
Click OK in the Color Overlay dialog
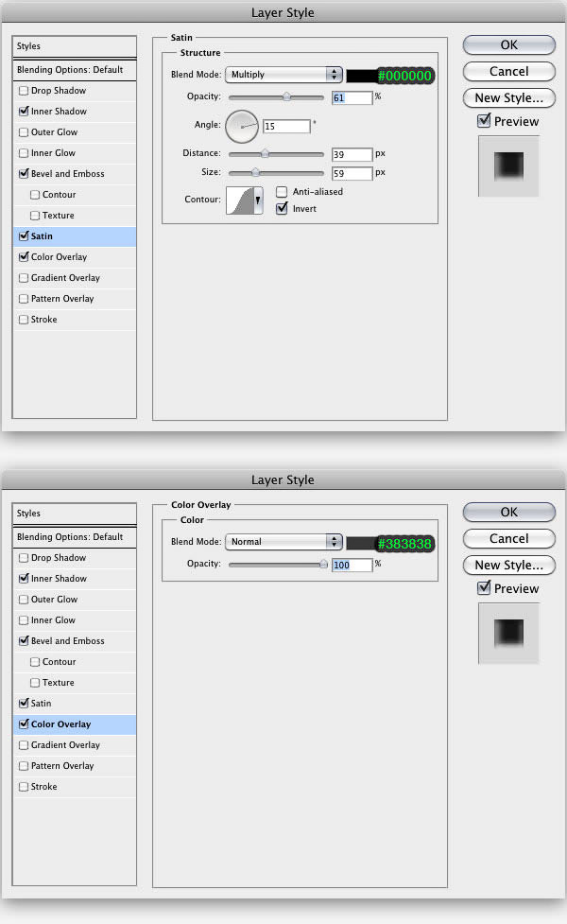click(509, 512)
